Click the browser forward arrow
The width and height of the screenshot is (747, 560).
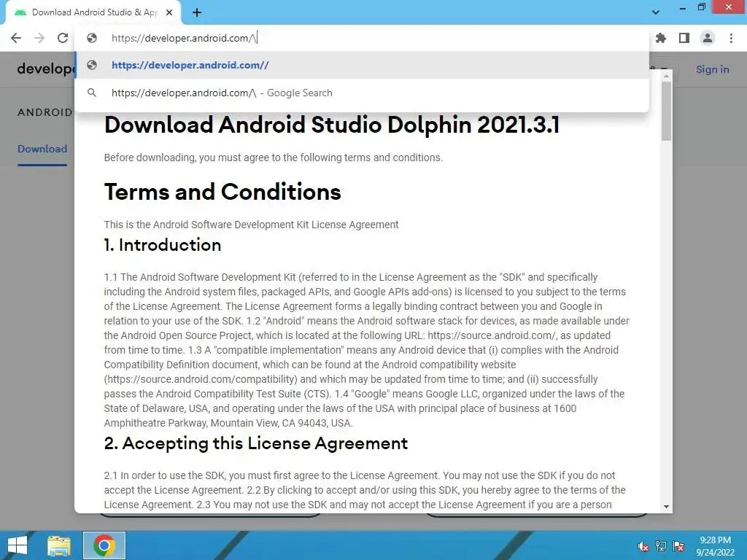pos(39,38)
